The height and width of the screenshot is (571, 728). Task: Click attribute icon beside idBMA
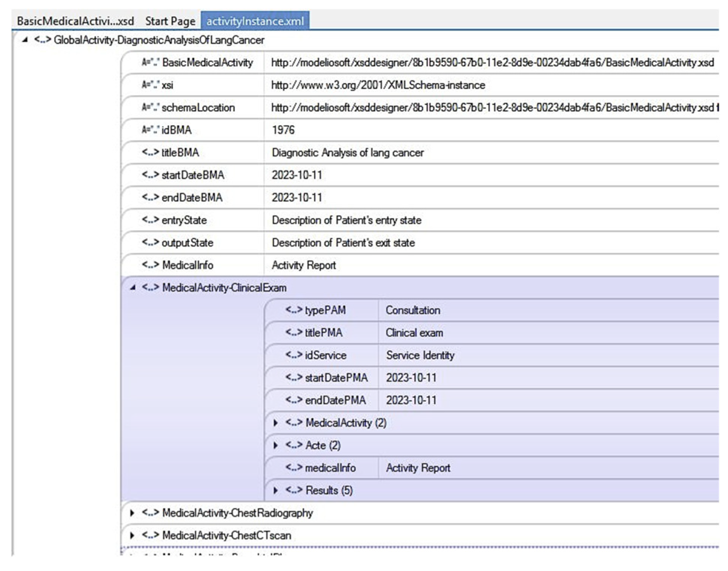pos(150,130)
